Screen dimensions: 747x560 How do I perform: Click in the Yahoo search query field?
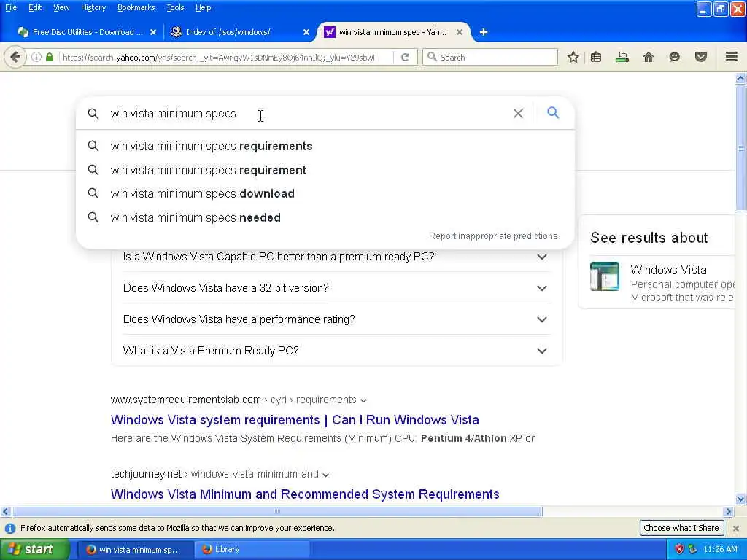point(305,113)
